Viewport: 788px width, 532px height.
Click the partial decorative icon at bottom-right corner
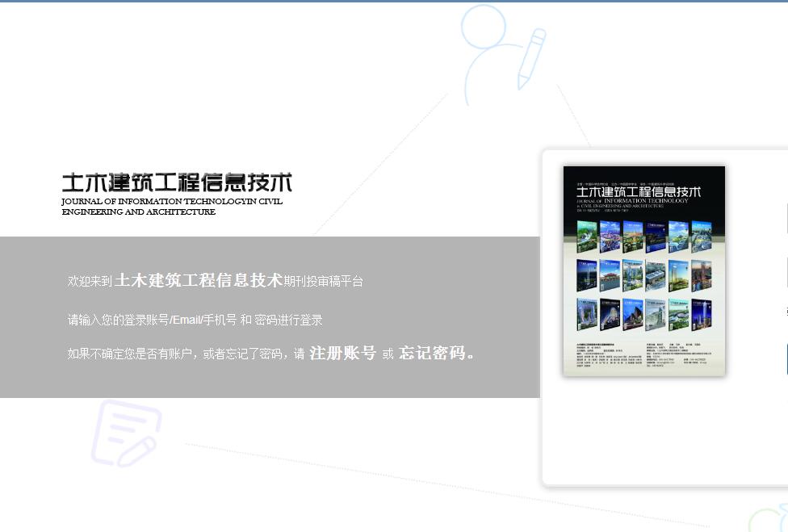(x=768, y=518)
